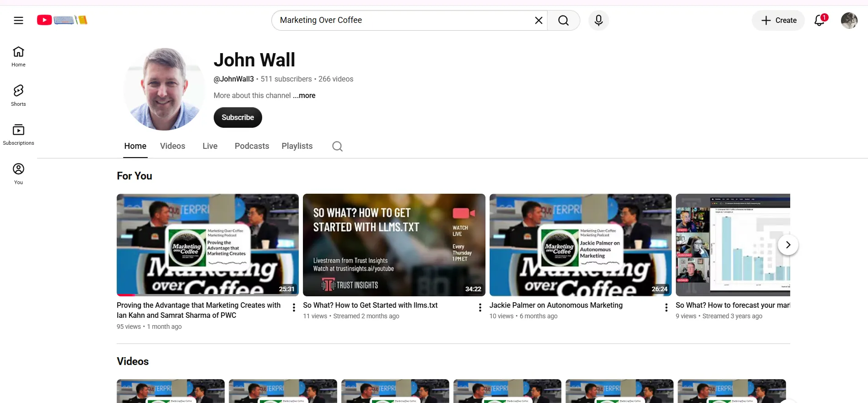Go to Home in the sidebar

coord(18,57)
